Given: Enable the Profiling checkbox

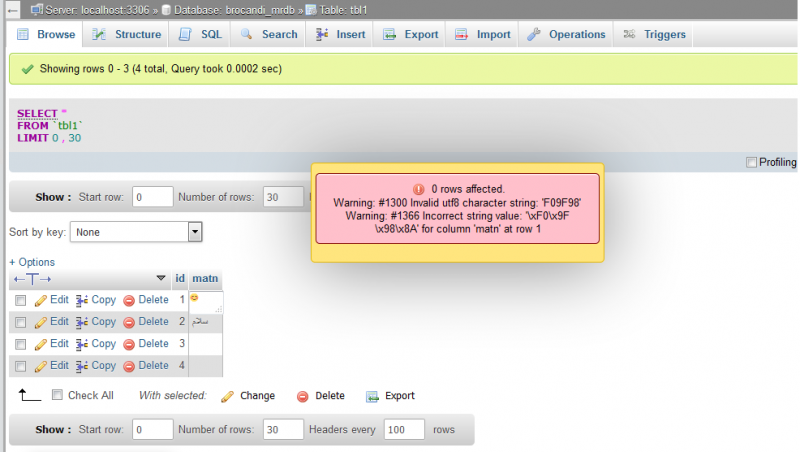Looking at the screenshot, I should pyautogui.click(x=752, y=162).
